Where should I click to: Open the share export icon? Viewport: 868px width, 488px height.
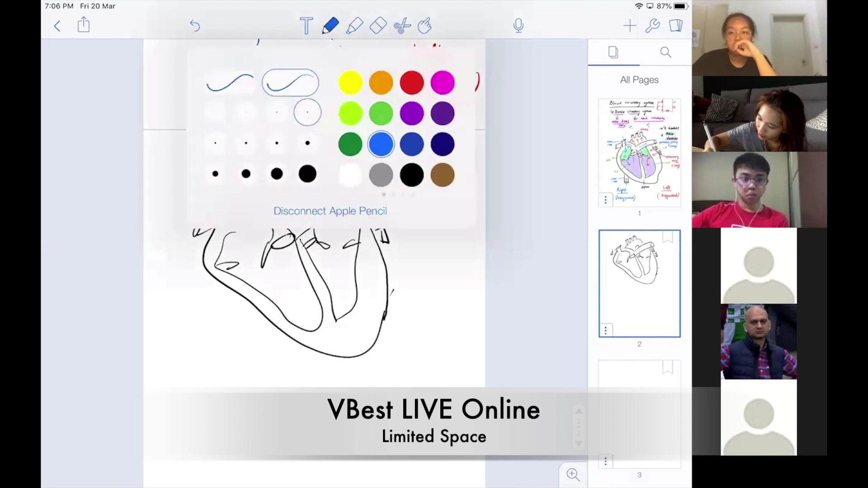tap(84, 25)
